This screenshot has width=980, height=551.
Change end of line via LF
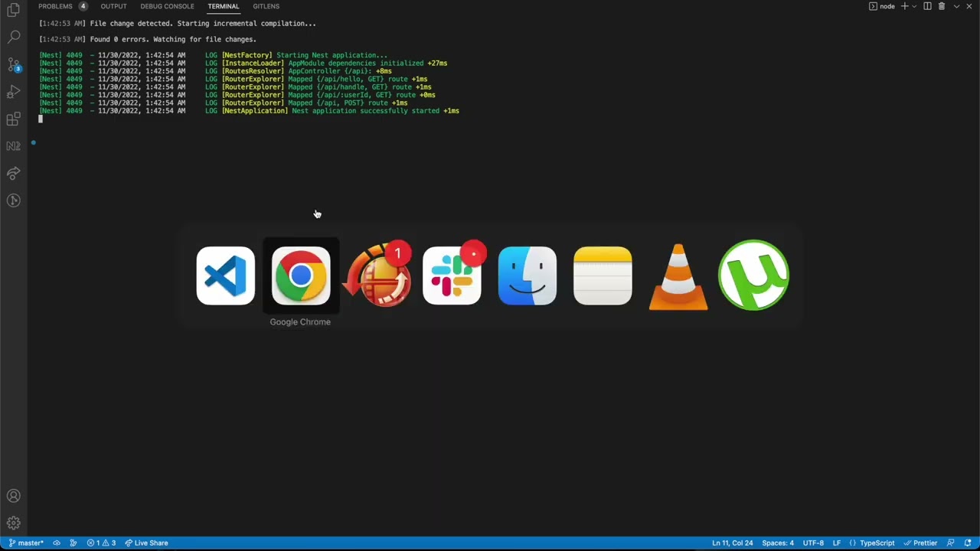click(837, 543)
